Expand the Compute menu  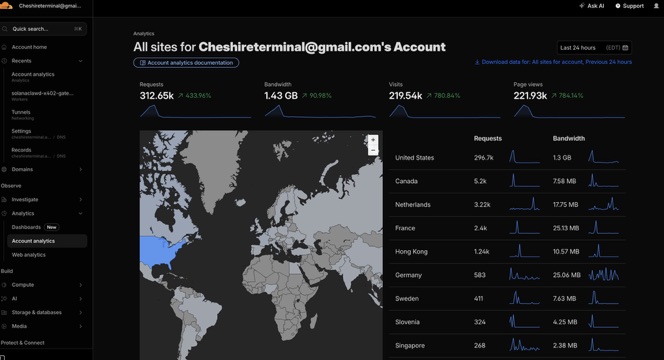click(80, 285)
